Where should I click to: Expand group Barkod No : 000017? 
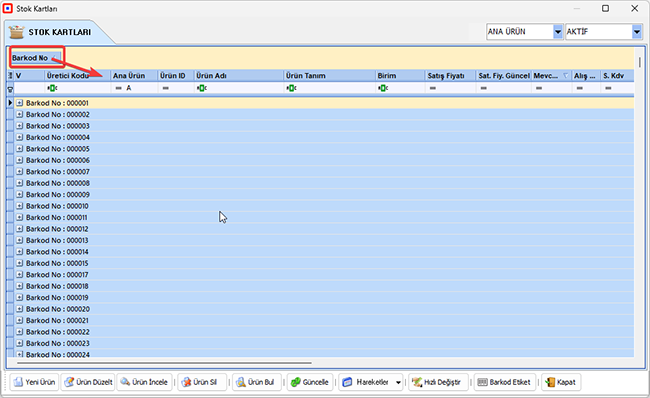point(19,274)
